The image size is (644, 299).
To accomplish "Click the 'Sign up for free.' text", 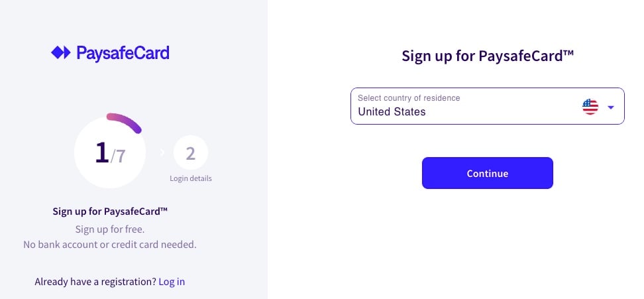I will tap(110, 229).
